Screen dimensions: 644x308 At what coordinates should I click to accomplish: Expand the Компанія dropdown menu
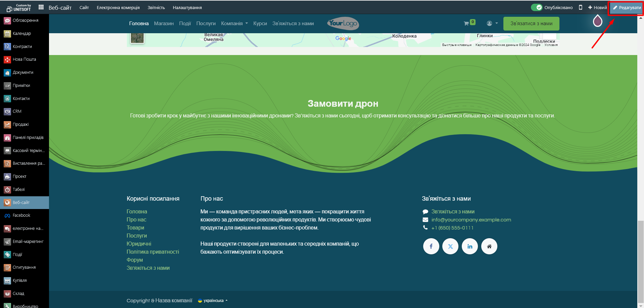point(234,23)
